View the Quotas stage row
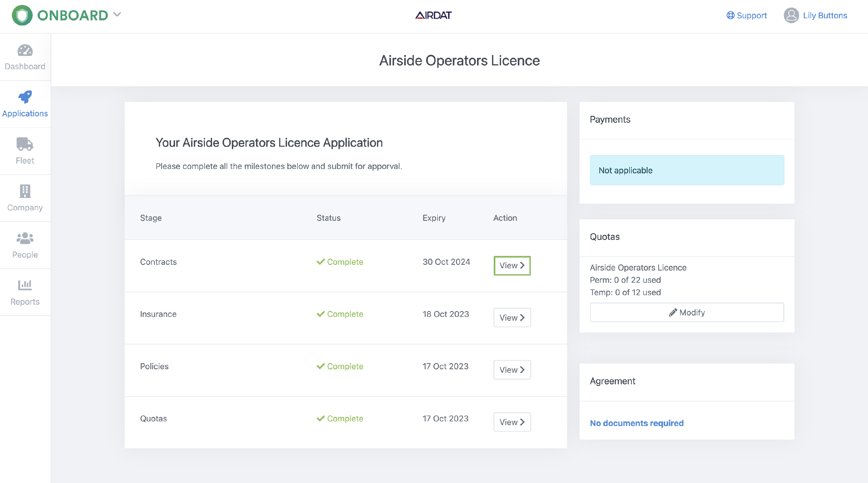This screenshot has width=868, height=483. click(x=512, y=422)
